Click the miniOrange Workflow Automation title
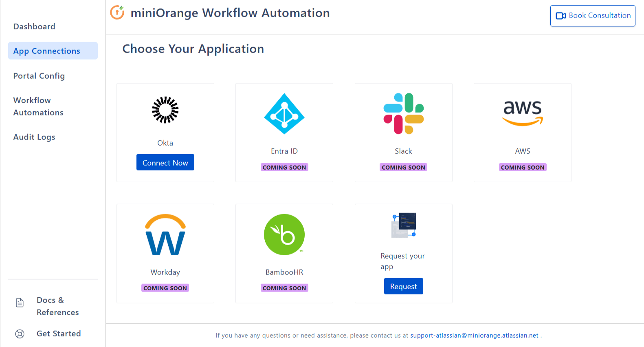 coord(230,13)
